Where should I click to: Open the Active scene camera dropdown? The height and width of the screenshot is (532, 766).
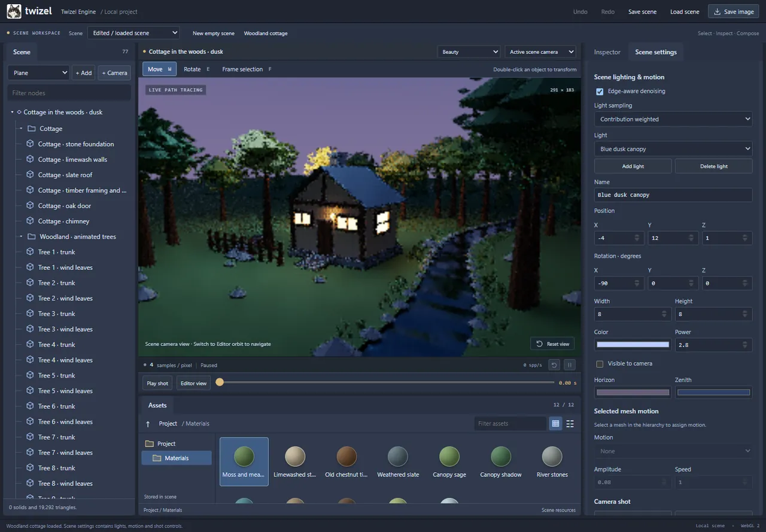[540, 52]
